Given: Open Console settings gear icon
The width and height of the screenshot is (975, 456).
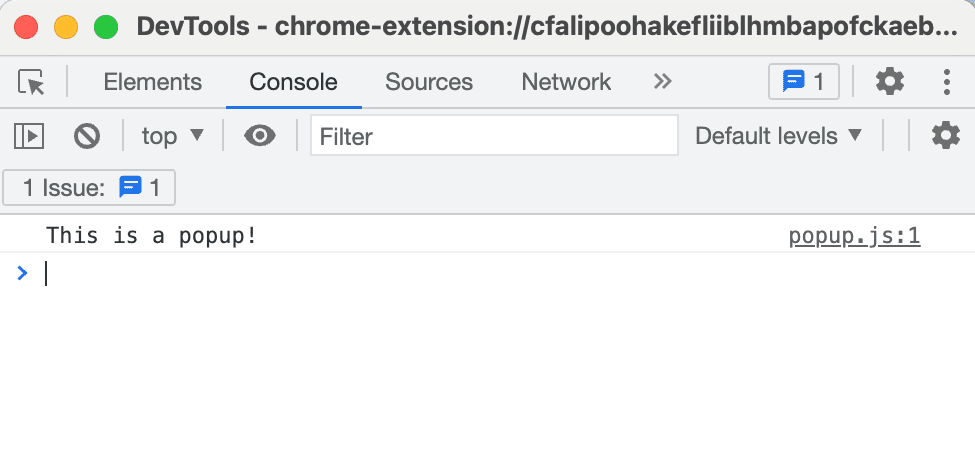Looking at the screenshot, I should (945, 135).
